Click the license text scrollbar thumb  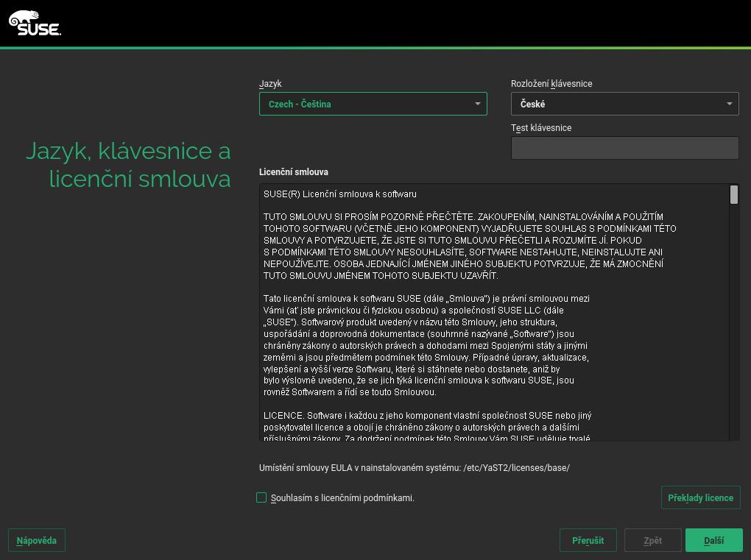point(734,195)
